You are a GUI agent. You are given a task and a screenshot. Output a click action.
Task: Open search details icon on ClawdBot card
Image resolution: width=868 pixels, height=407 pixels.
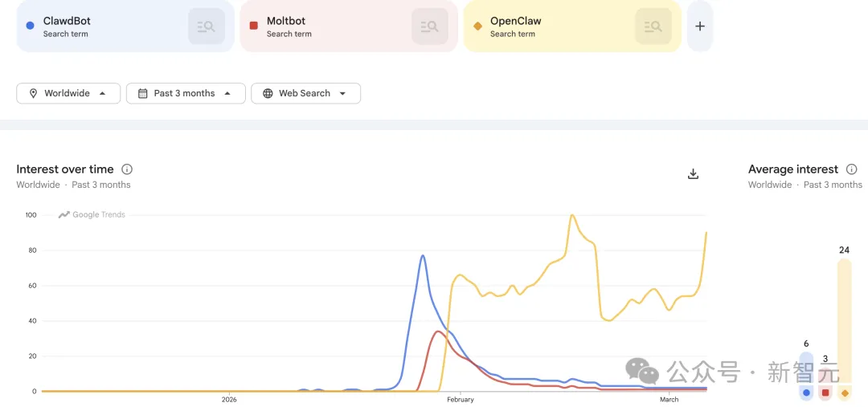tap(207, 26)
